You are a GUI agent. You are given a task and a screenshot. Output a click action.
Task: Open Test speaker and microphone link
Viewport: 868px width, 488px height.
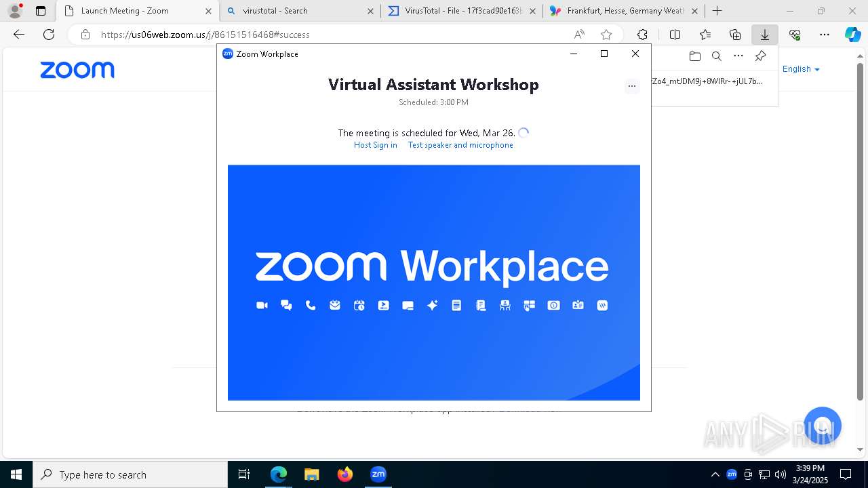[460, 145]
